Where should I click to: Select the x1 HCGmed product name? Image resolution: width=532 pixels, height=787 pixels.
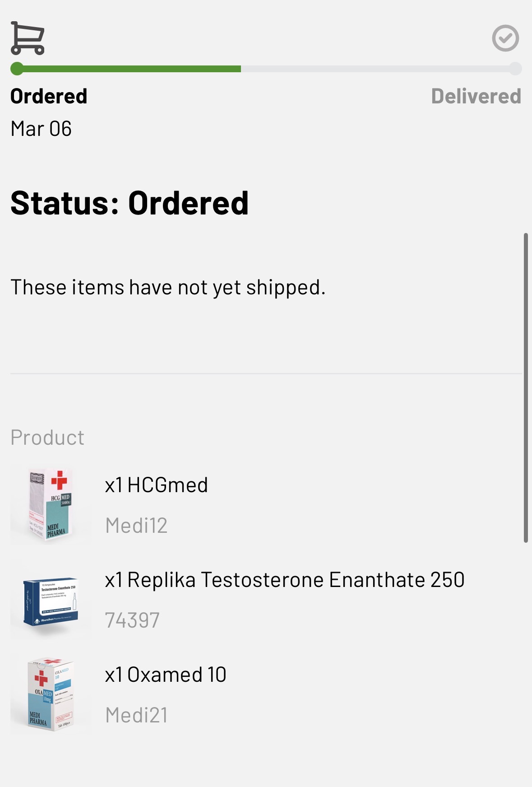pos(156,485)
